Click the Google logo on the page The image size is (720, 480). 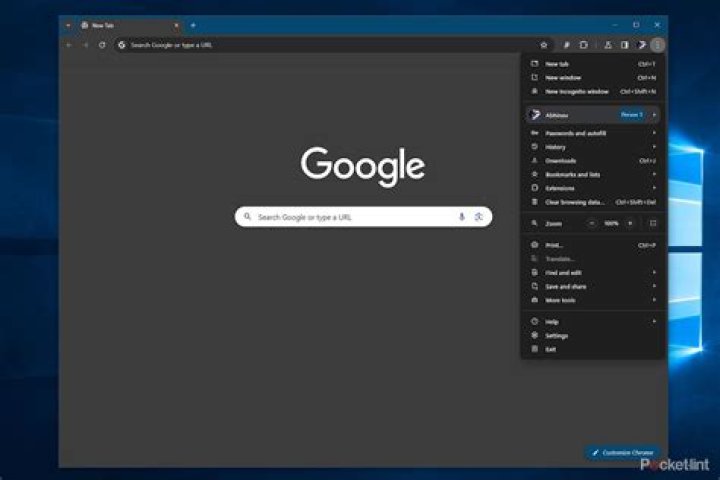363,166
